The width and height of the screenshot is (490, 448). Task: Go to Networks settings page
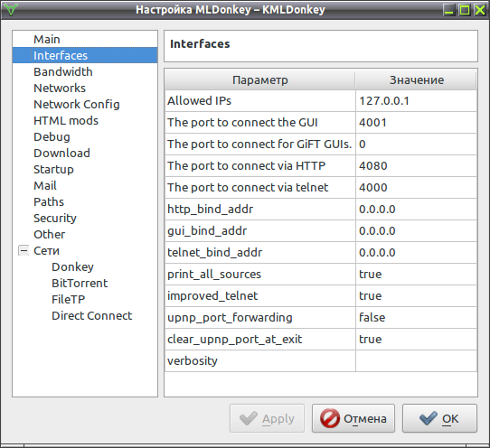pyautogui.click(x=60, y=88)
